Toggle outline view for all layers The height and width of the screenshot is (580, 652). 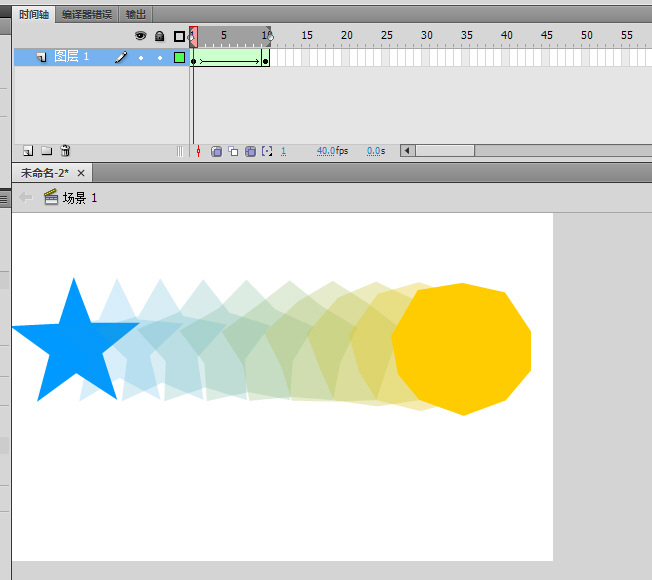(x=179, y=36)
